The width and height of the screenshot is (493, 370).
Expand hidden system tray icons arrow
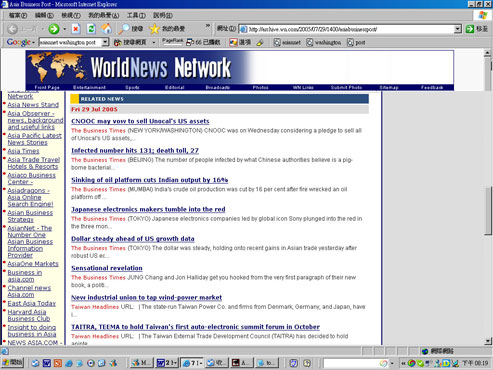(403, 363)
